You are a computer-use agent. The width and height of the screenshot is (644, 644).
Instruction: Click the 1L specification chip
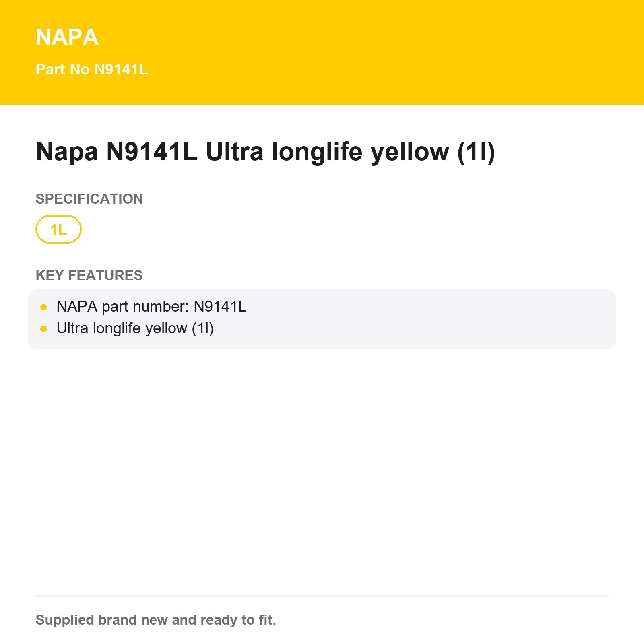point(58,229)
